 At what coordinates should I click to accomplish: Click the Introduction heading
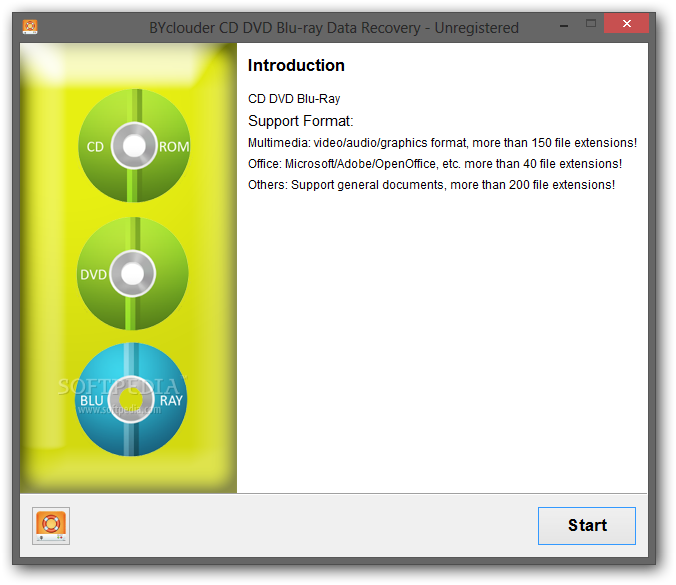[296, 66]
